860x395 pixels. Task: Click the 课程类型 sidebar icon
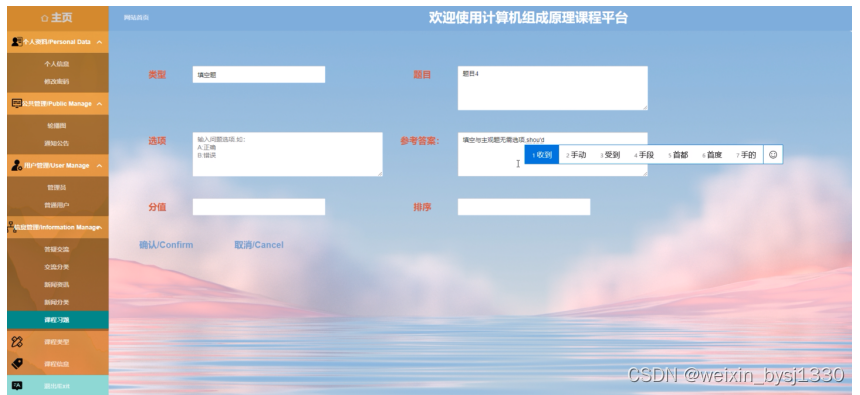coord(16,342)
